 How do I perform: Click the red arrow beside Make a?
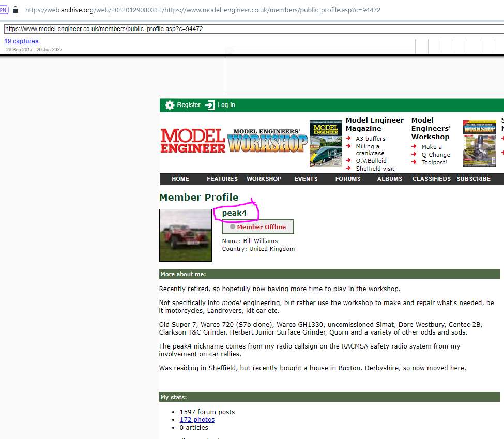[x=414, y=146]
